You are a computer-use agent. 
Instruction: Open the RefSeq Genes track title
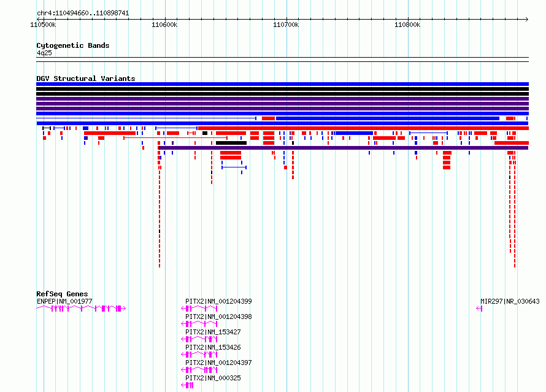(x=62, y=294)
